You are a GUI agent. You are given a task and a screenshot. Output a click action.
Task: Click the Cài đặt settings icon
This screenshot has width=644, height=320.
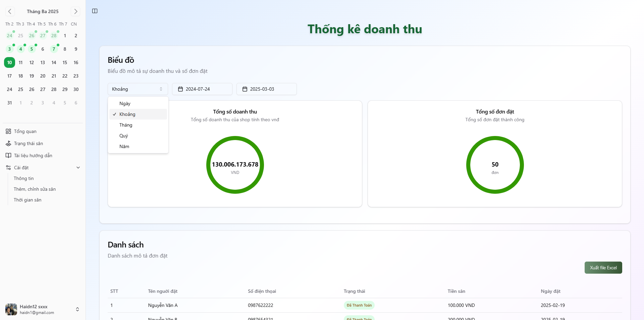click(8, 168)
